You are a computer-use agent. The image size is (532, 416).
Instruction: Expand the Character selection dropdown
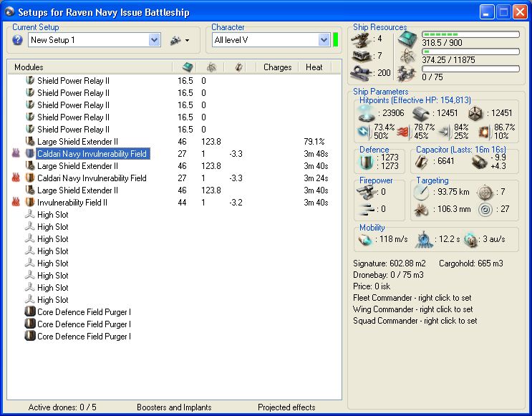coord(324,40)
